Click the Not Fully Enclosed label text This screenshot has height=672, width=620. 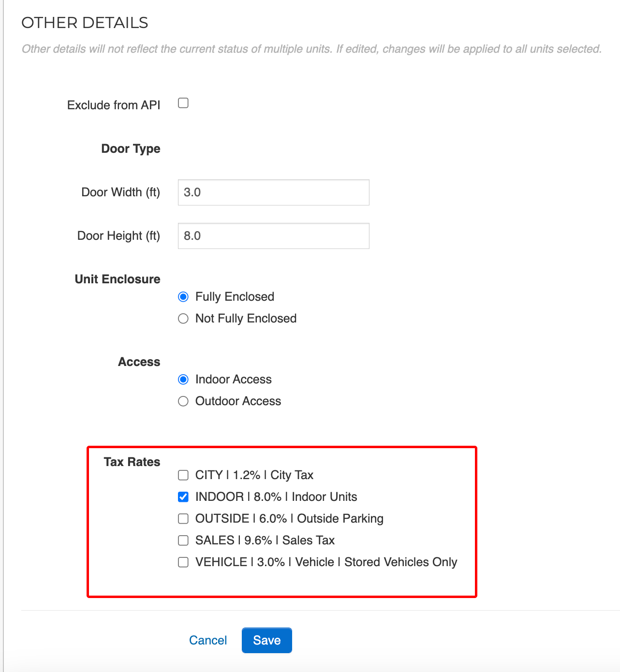pyautogui.click(x=246, y=318)
